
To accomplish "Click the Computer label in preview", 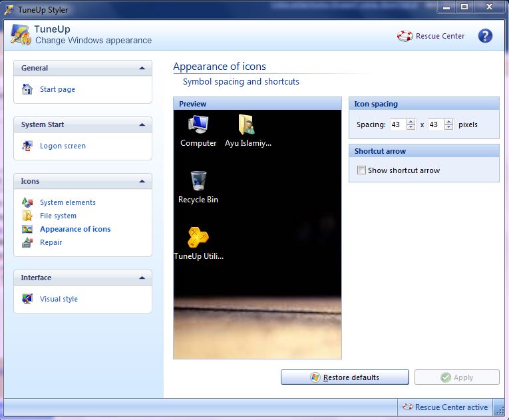I will point(198,143).
